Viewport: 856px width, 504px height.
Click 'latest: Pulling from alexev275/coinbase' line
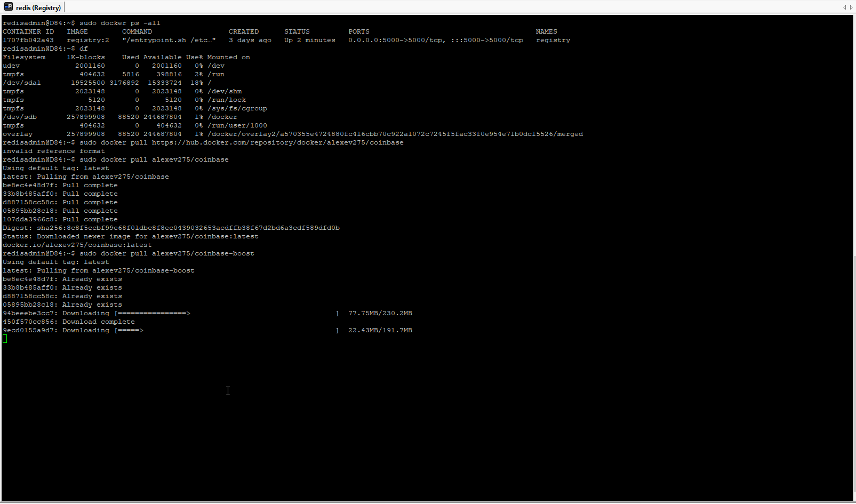(86, 177)
